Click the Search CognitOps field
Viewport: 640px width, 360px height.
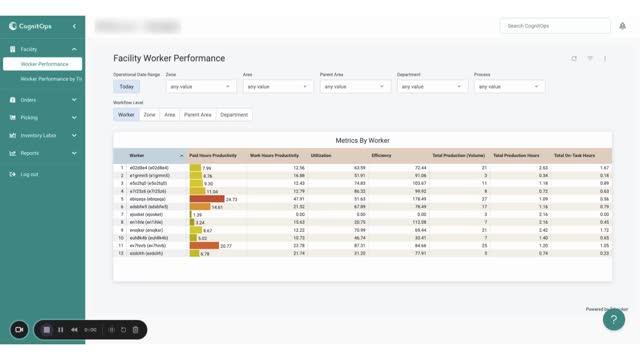[555, 26]
